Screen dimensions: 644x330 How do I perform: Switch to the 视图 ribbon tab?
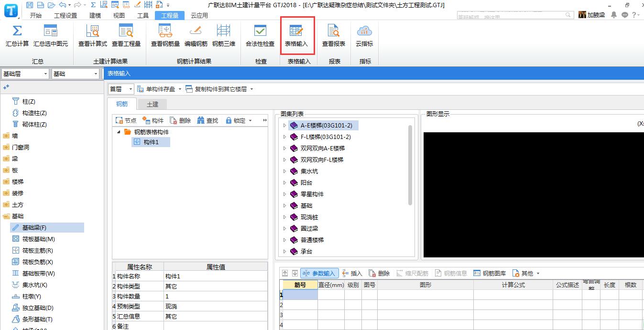(119, 15)
